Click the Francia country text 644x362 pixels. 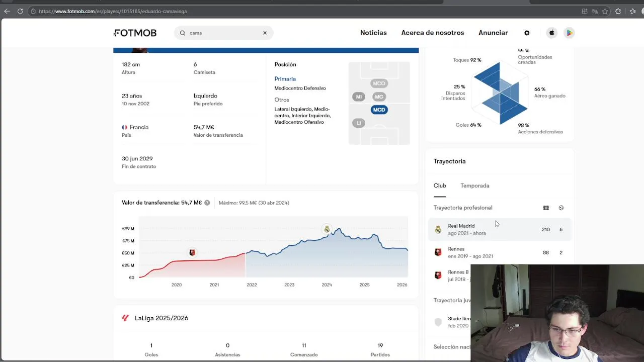(x=139, y=127)
